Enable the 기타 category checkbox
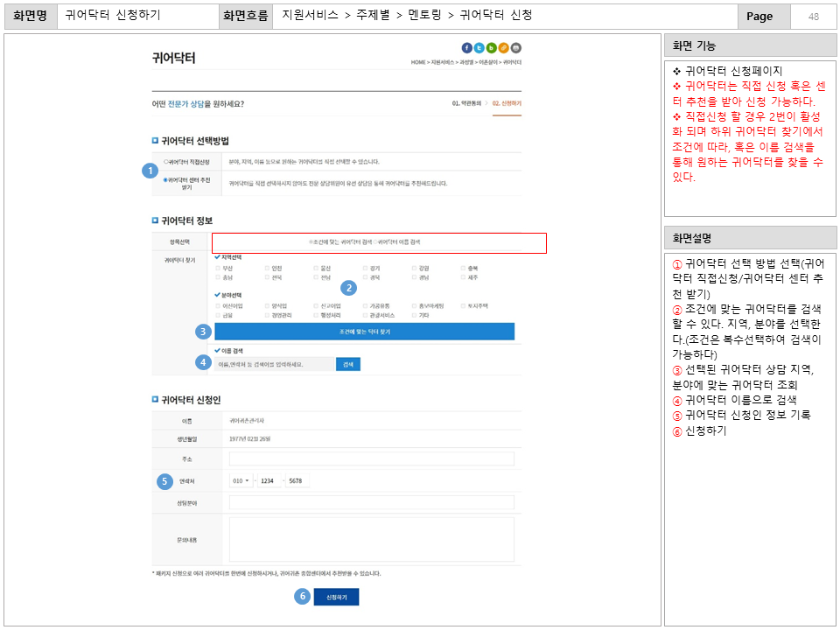 click(413, 315)
